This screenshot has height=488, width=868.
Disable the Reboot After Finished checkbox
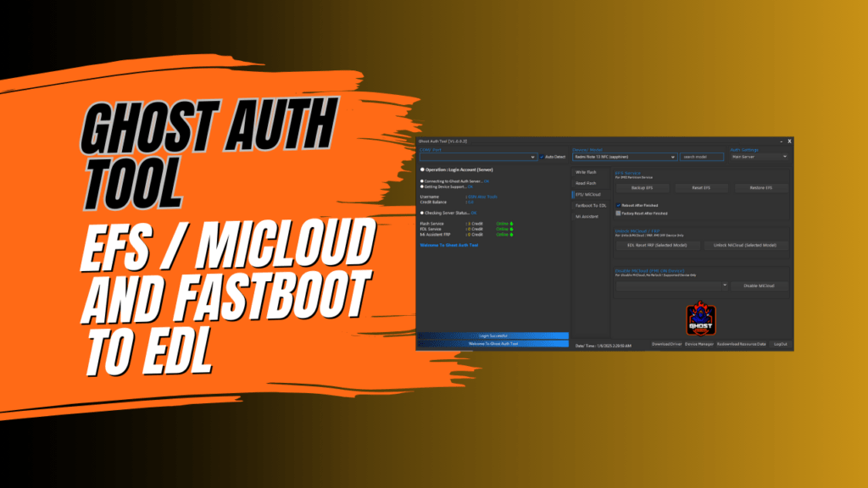(618, 205)
